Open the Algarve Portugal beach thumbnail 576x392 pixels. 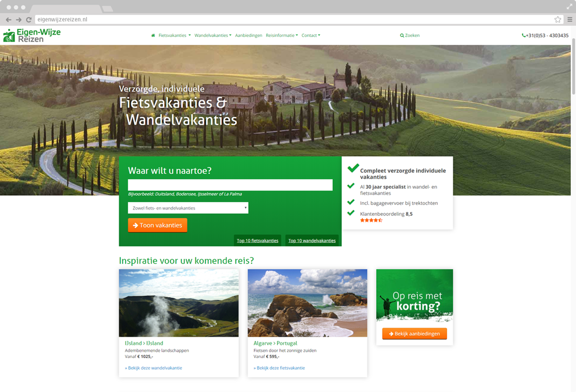tap(307, 303)
